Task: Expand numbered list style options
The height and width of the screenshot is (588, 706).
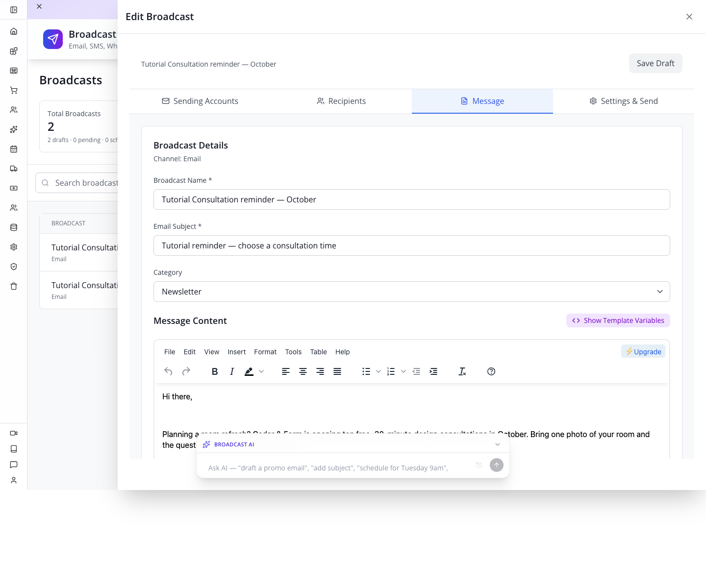Action: point(403,371)
